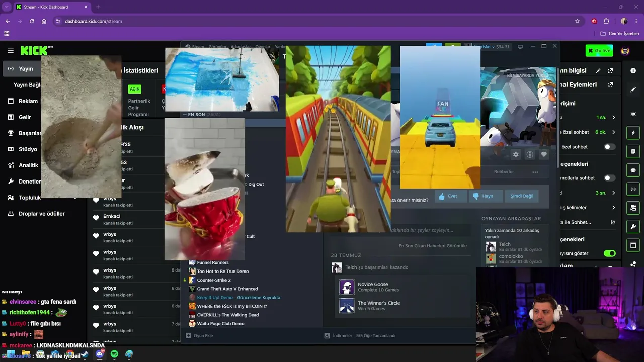The height and width of the screenshot is (362, 644).
Task: Click the info icon in right rail
Action: (633, 71)
